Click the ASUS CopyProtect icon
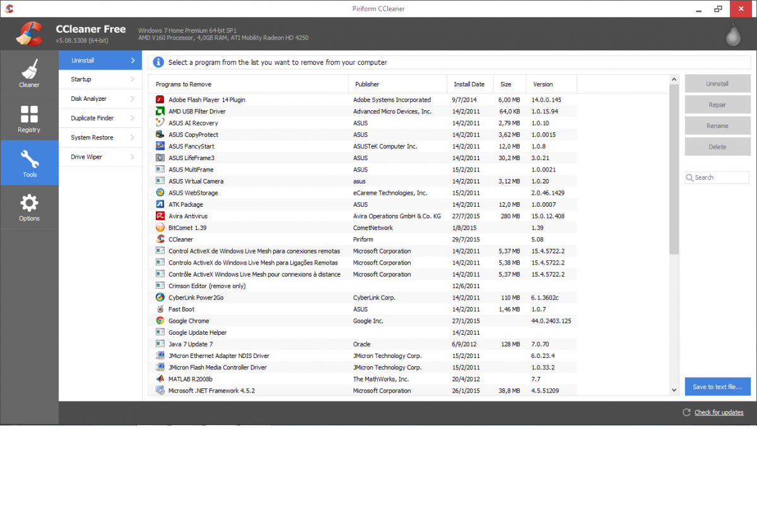 (x=160, y=135)
